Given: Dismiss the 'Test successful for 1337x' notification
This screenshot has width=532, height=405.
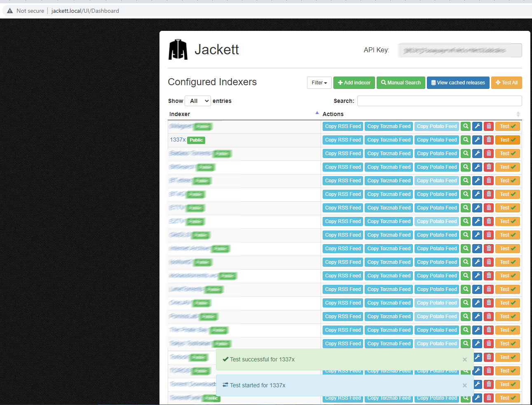Looking at the screenshot, I should point(465,360).
